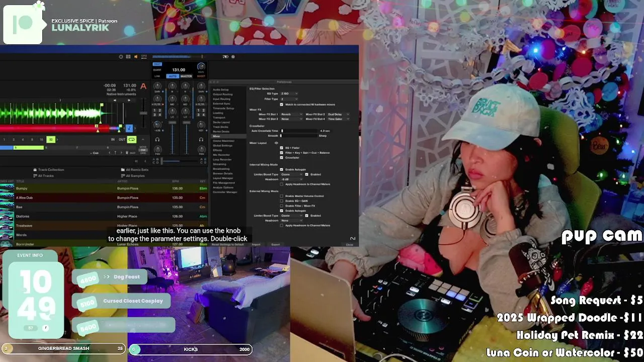
Task: Select Output Routing preferences category
Action: 223,95
